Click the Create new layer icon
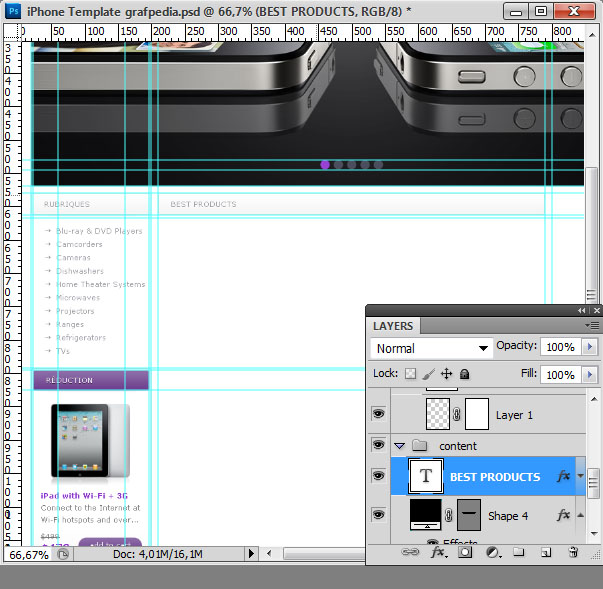This screenshot has width=603, height=589. coord(546,552)
